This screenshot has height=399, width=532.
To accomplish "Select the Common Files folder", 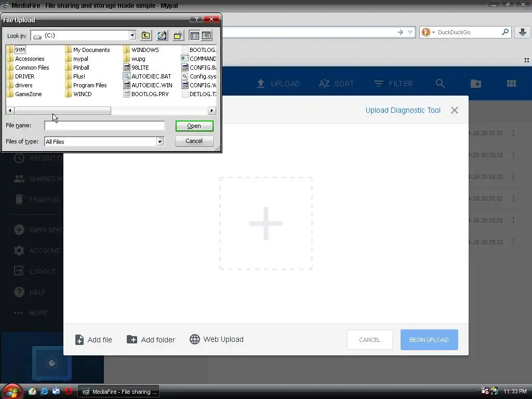I will coord(28,68).
